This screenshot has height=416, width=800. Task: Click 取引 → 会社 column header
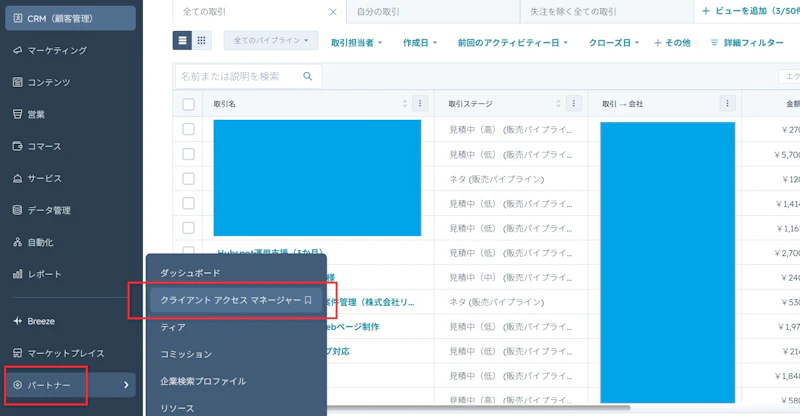point(622,104)
